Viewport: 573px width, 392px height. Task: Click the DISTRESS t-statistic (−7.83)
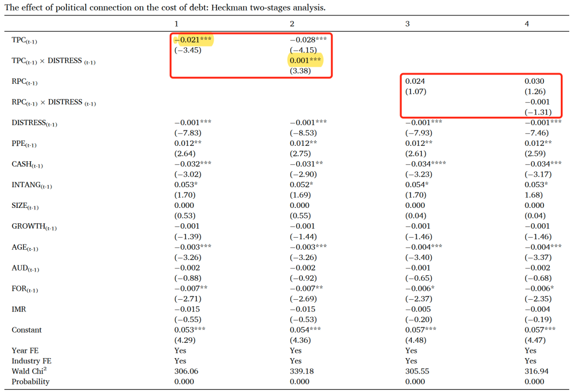pyautogui.click(x=188, y=133)
